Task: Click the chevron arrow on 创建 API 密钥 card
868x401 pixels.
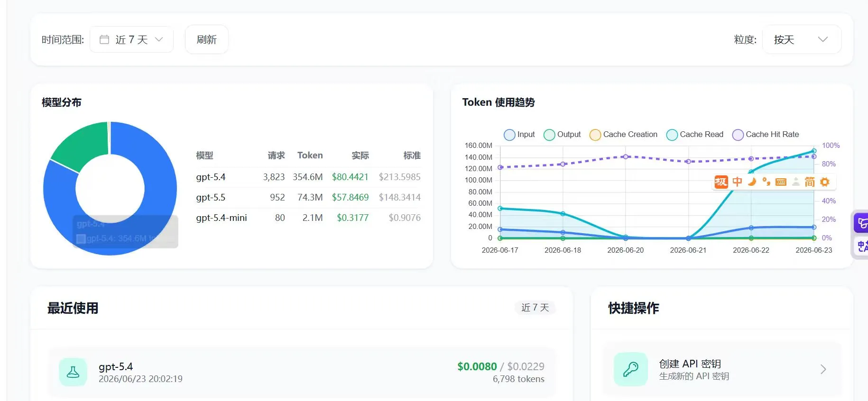Action: pyautogui.click(x=823, y=369)
